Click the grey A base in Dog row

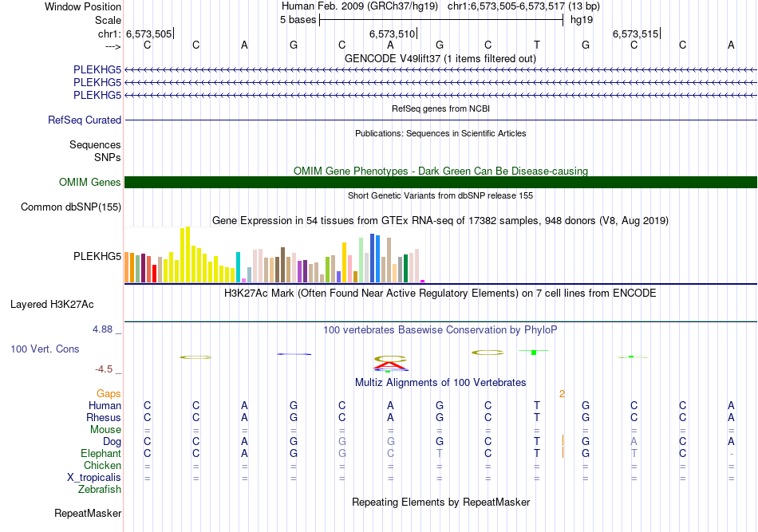point(634,441)
